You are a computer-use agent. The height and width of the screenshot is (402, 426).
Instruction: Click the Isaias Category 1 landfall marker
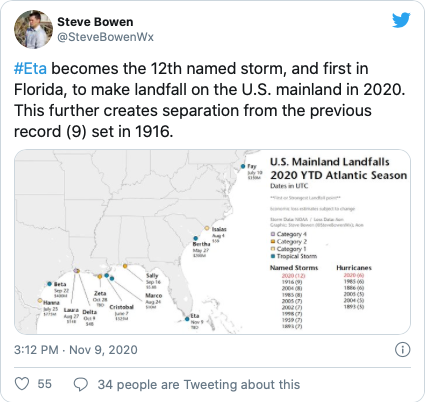tap(207, 228)
